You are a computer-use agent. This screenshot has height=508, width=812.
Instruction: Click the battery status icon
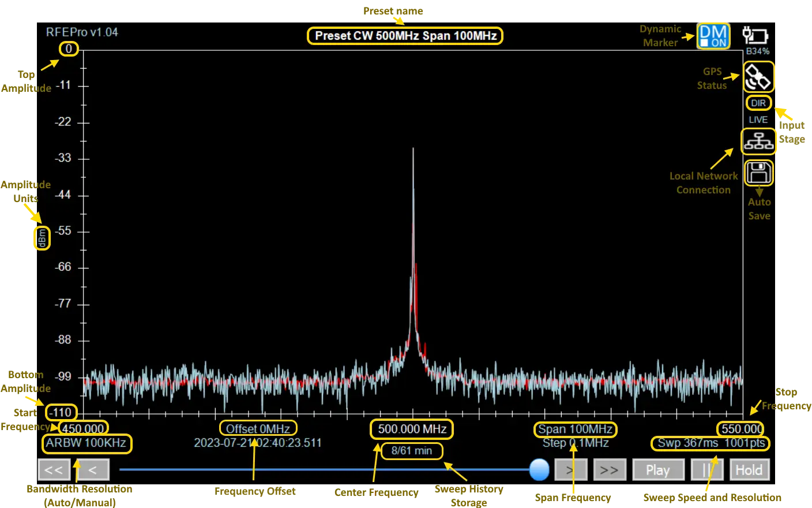tap(755, 36)
